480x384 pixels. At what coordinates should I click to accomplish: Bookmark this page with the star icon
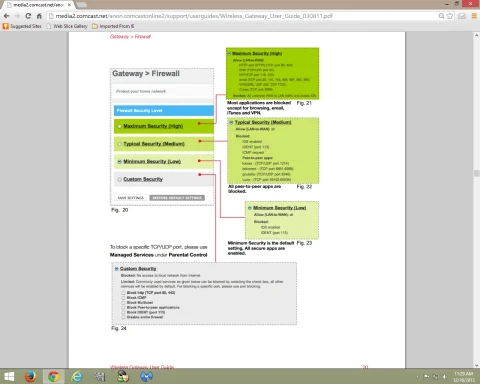click(x=450, y=16)
